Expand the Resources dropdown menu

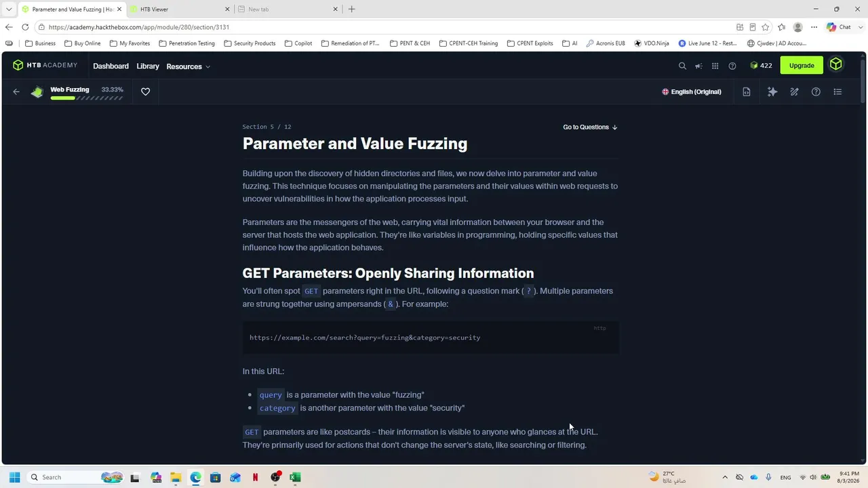pos(188,66)
